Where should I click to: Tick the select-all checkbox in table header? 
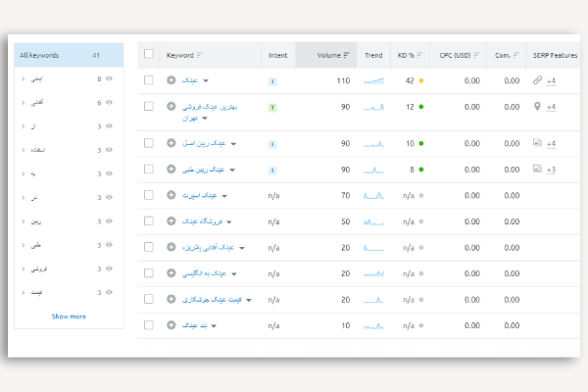(x=149, y=54)
